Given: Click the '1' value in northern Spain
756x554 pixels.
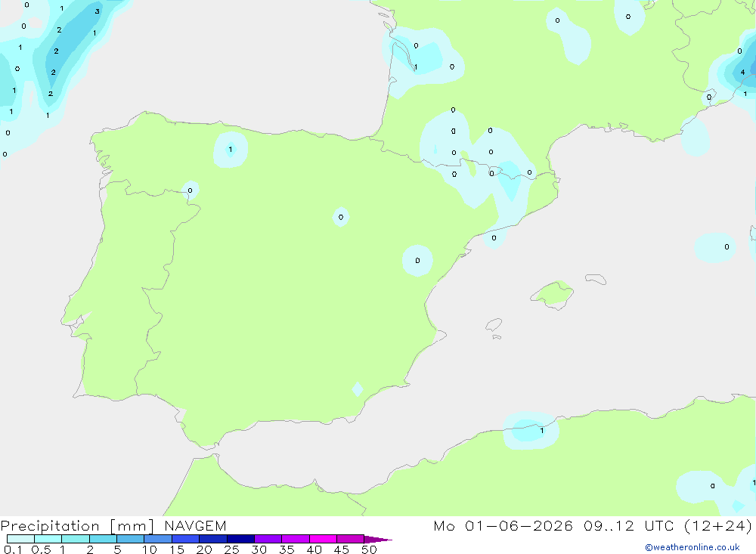Looking at the screenshot, I should (x=231, y=150).
